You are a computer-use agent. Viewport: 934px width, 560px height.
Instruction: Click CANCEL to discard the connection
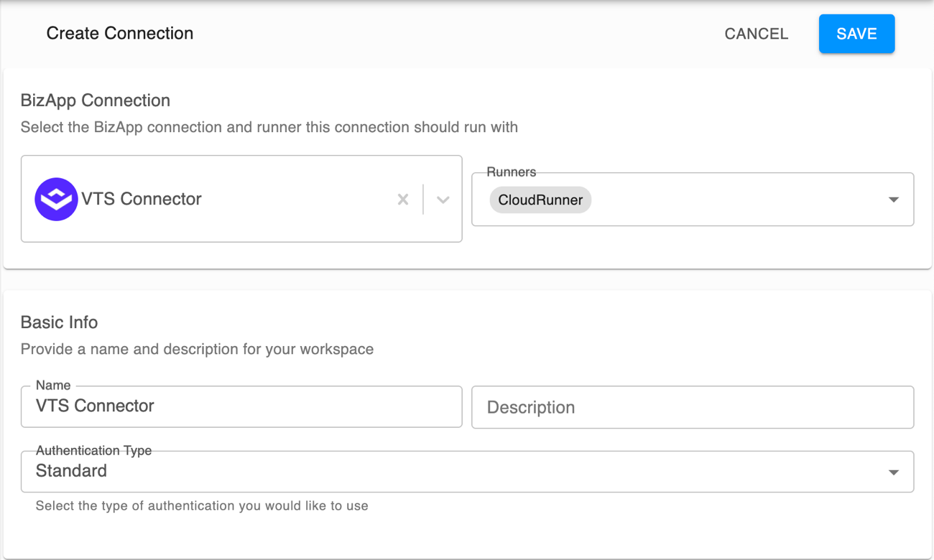[756, 34]
